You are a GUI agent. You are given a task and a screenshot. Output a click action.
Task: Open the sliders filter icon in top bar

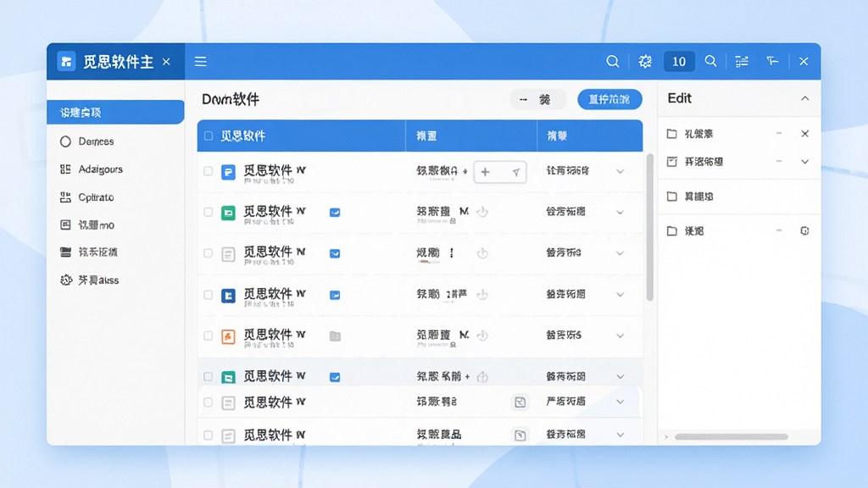click(742, 61)
